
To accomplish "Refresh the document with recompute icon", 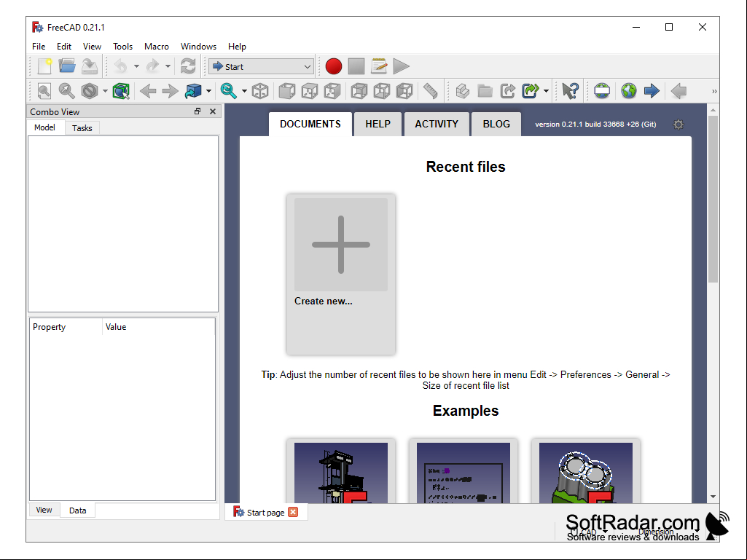I will 188,66.
